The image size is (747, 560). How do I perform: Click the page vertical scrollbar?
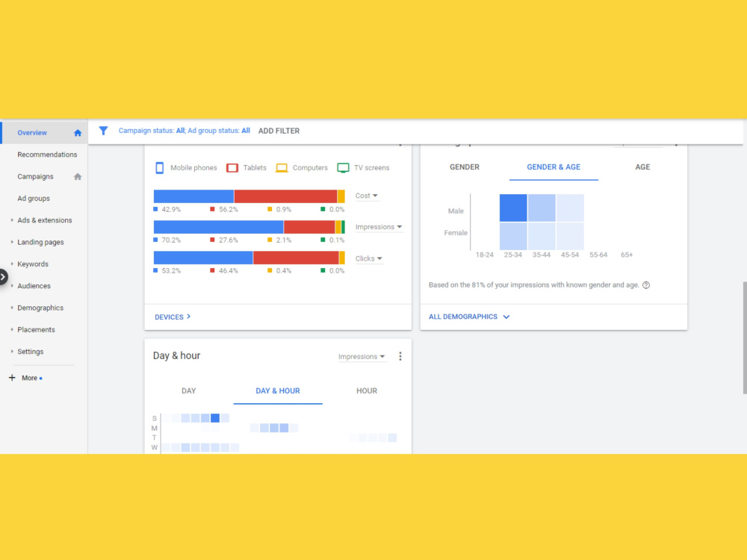point(744,338)
